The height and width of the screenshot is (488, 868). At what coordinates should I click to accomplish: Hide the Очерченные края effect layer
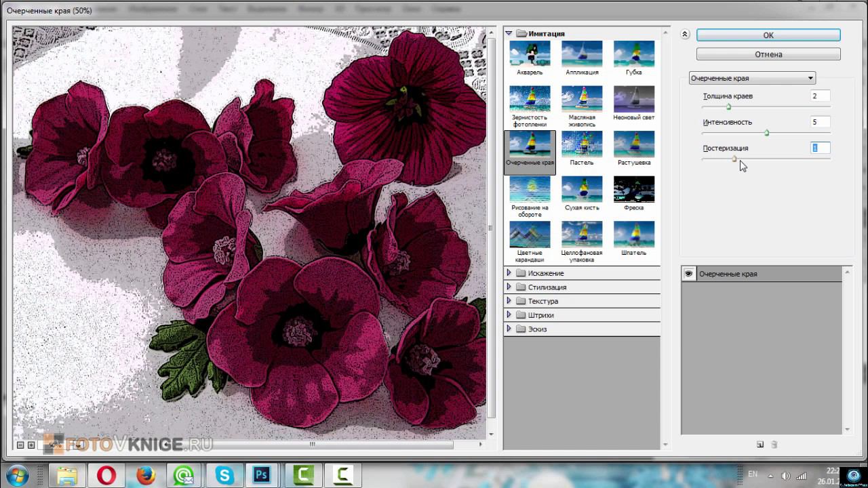[689, 274]
